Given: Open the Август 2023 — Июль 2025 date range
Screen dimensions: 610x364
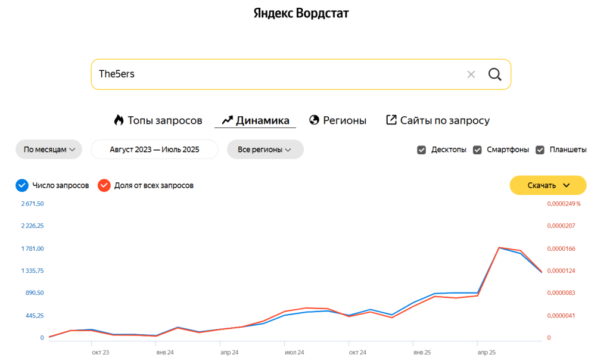Looking at the screenshot, I should click(154, 150).
